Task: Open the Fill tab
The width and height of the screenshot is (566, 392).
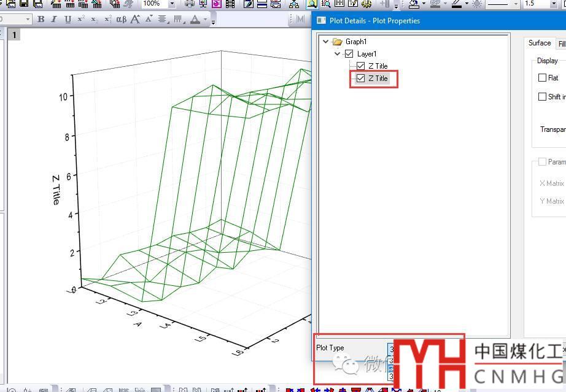Action: pos(561,44)
